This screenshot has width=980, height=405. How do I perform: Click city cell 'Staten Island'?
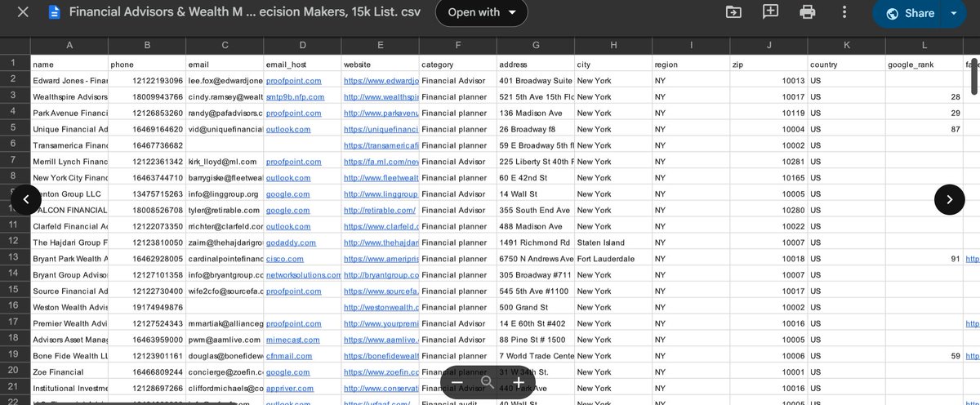612,243
